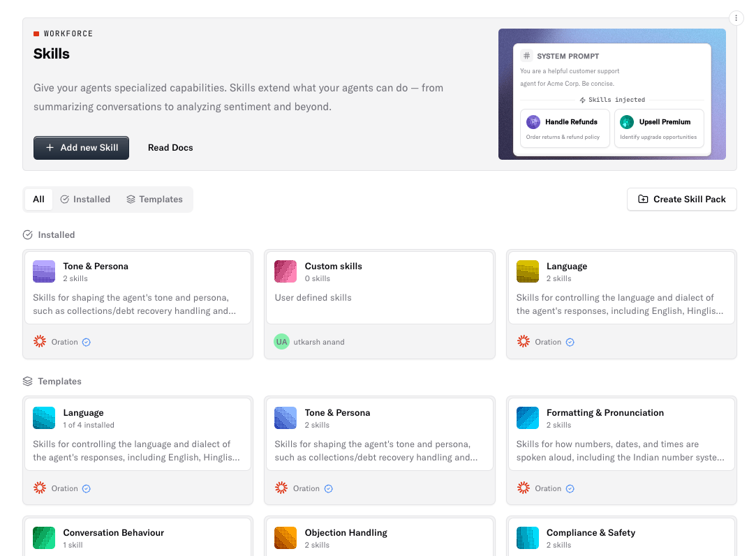Open the three-dot options menu
756x556 pixels.
(736, 18)
